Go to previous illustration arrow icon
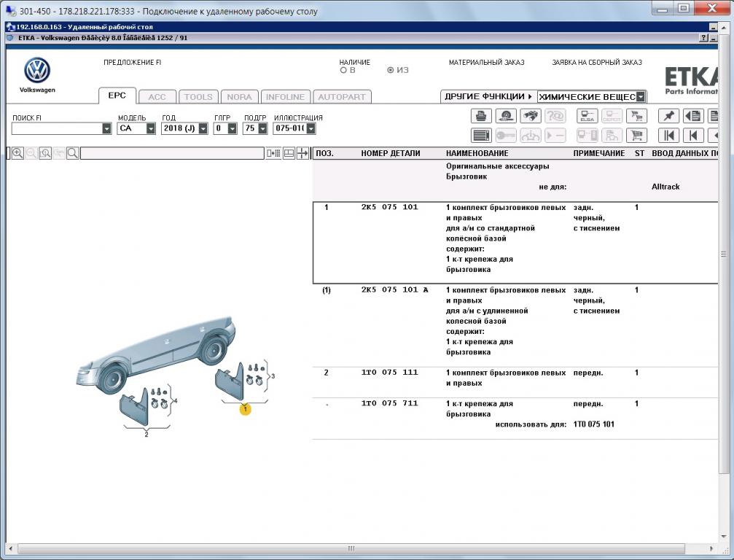The width and height of the screenshot is (734, 560). coord(693,136)
